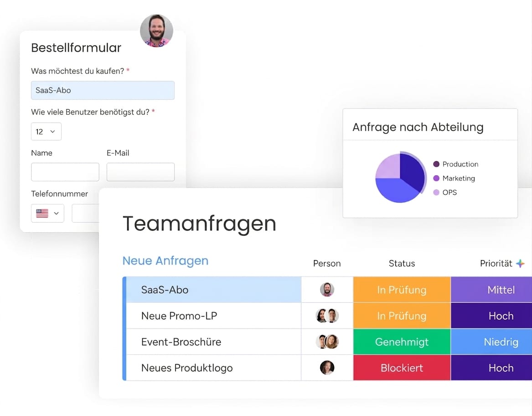The width and height of the screenshot is (532, 416).
Task: Select the 'Neues Produktlogo' row name
Action: pos(187,368)
